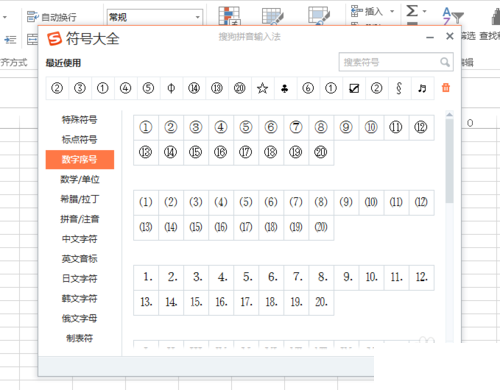Insert circled ③ from recently used row
This screenshot has width=500, height=390.
(x=80, y=88)
